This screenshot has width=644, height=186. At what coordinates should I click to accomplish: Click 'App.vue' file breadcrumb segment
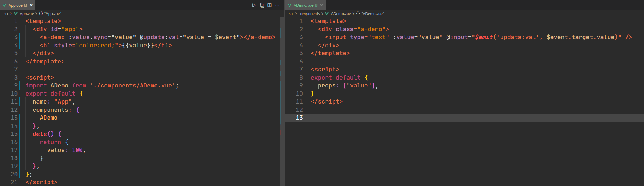click(26, 14)
